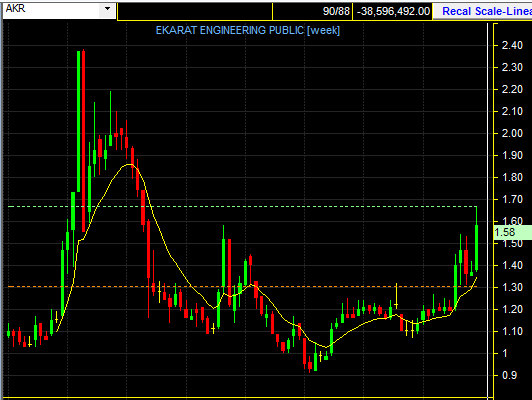The image size is (532, 400).
Task: Click the 90/88 value cell
Action: pos(312,11)
